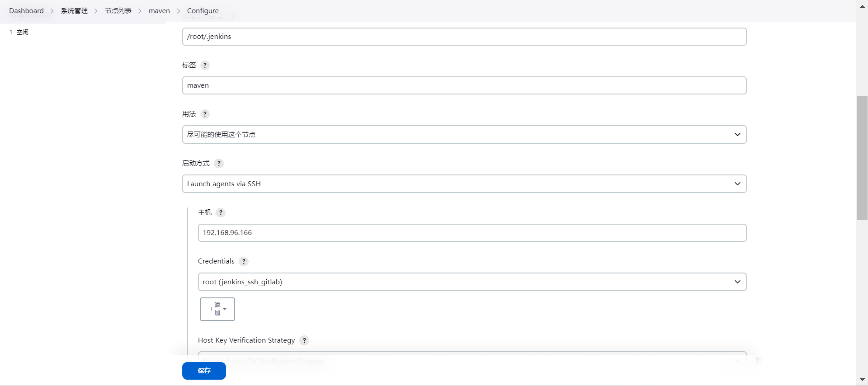Go to 系统管理 breadcrumb
This screenshot has width=868, height=386.
pos(74,10)
